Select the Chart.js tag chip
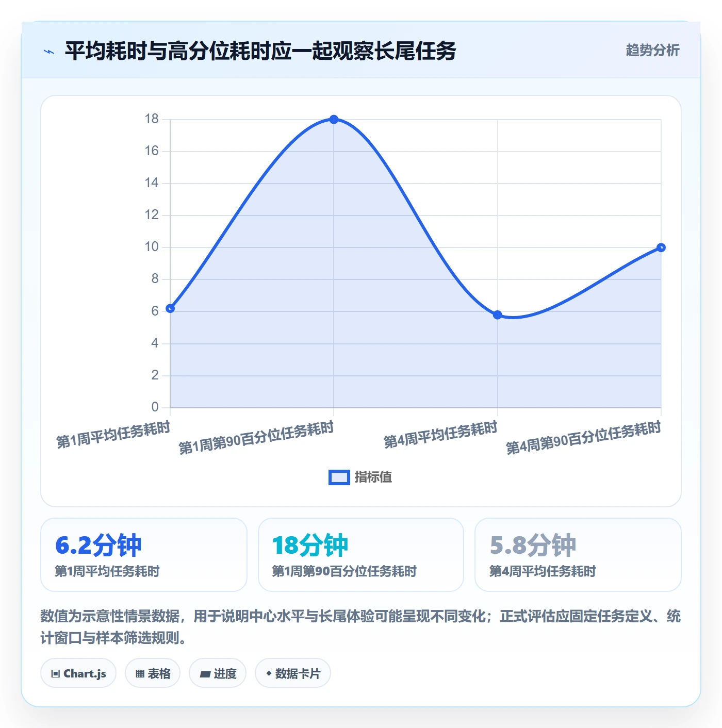 [78, 673]
